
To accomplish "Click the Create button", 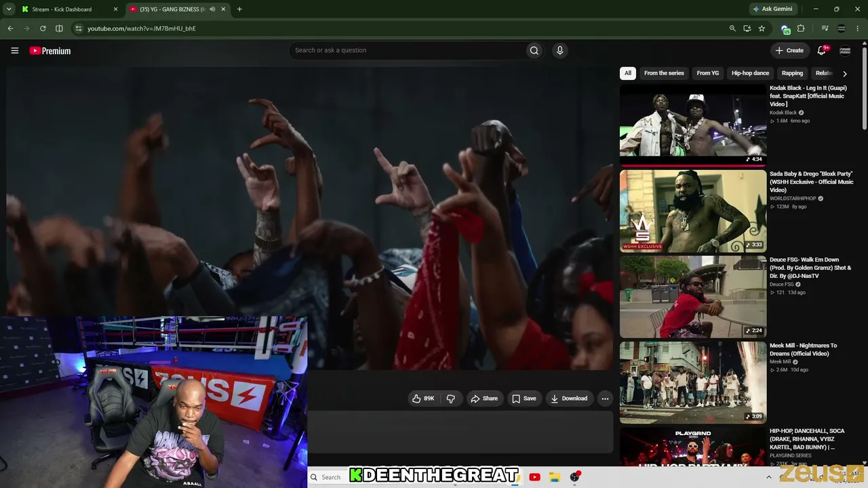I will click(789, 50).
